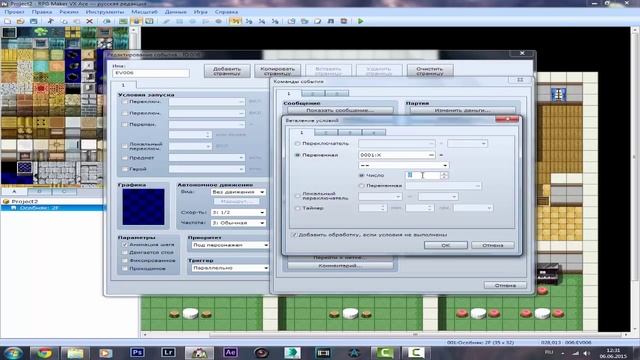Click the Показать сообщение... command button
Image resolution: width=640 pixels, height=360 pixels.
pos(340,110)
